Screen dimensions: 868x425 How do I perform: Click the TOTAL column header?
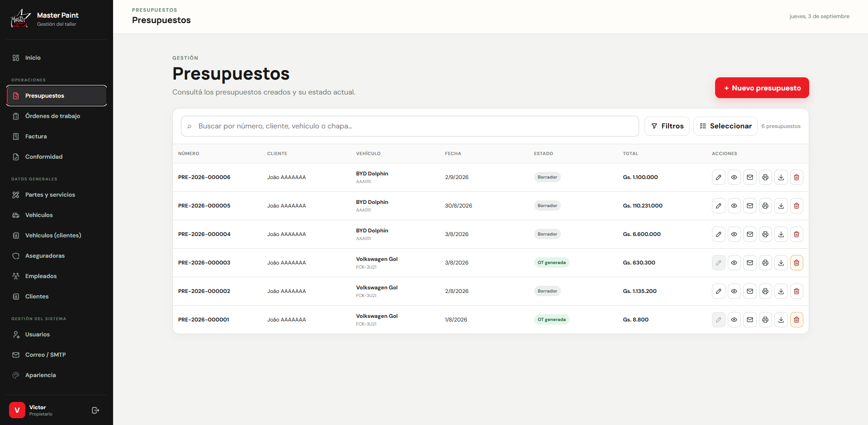pos(631,154)
